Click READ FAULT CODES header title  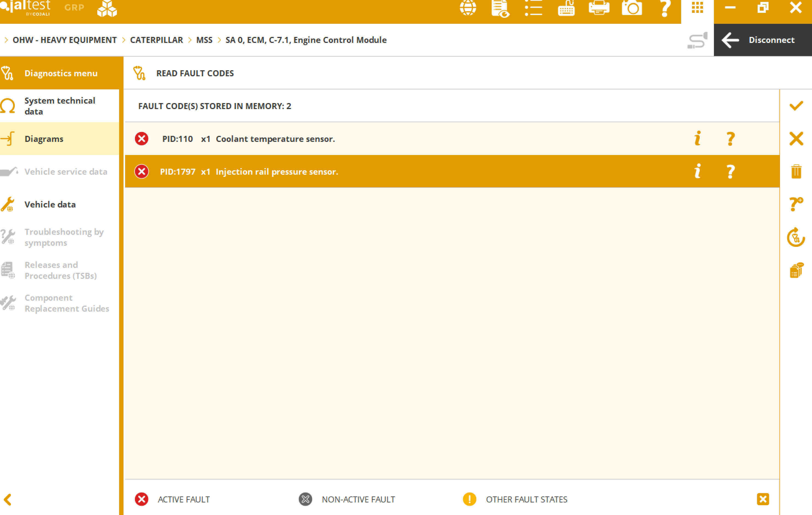click(x=195, y=73)
